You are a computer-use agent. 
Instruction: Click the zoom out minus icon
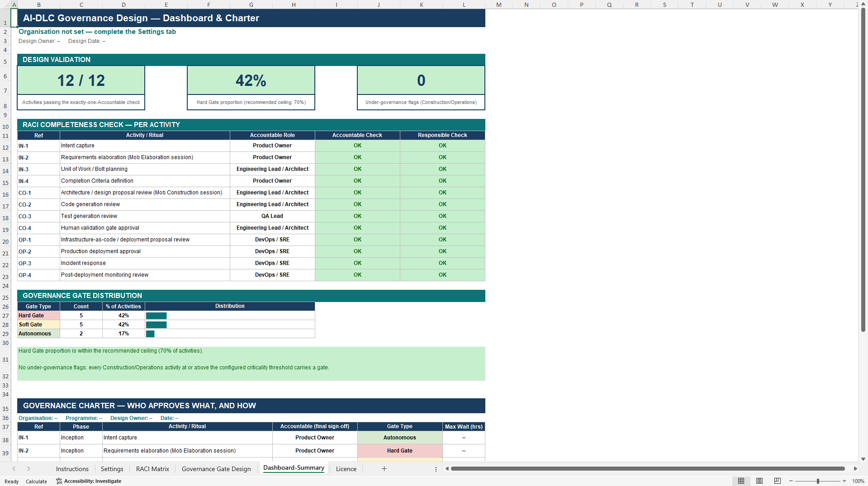(x=791, y=481)
